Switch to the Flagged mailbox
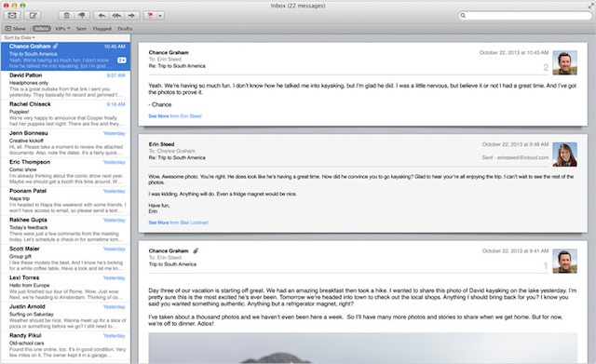This screenshot has height=364, width=596. pos(102,29)
